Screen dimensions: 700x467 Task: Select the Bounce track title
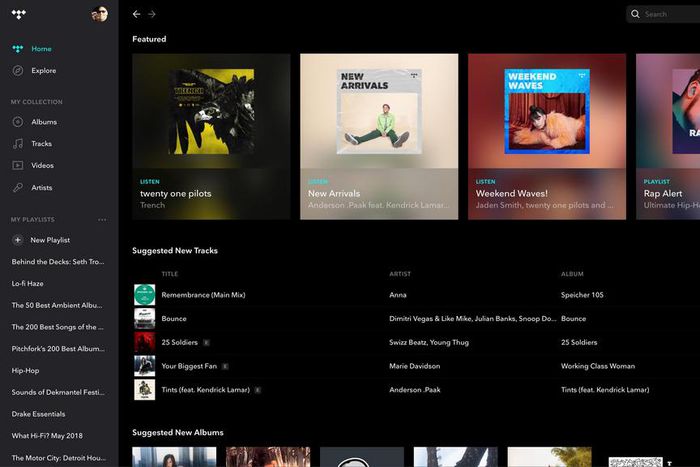click(174, 319)
